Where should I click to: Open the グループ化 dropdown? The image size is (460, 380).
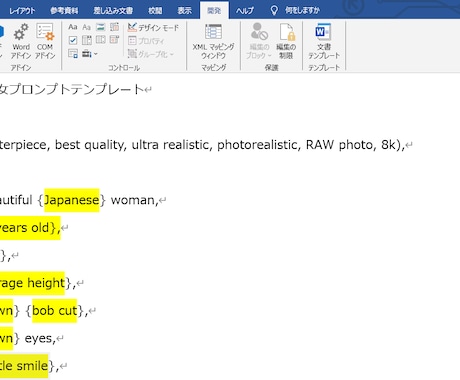click(x=151, y=54)
